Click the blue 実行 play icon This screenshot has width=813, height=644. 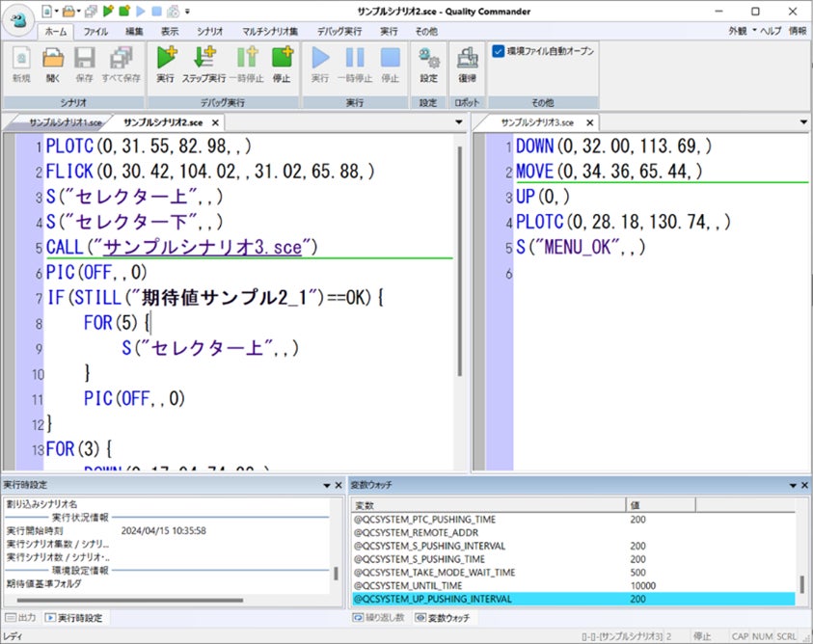(x=320, y=62)
